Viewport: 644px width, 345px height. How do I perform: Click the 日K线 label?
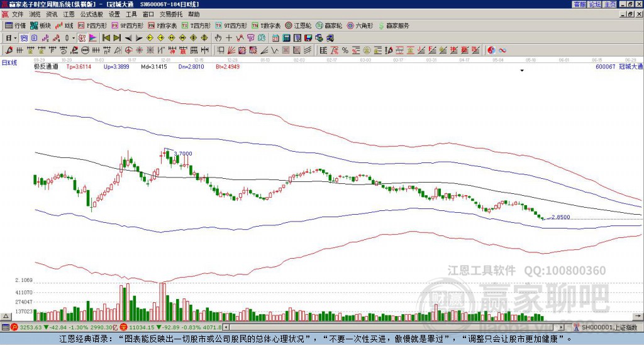(9, 62)
